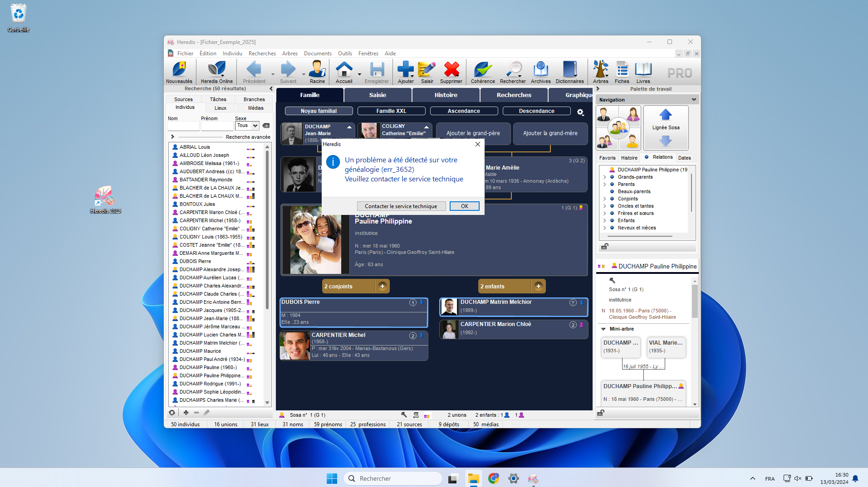Expand the Recherche avancée section

click(172, 137)
